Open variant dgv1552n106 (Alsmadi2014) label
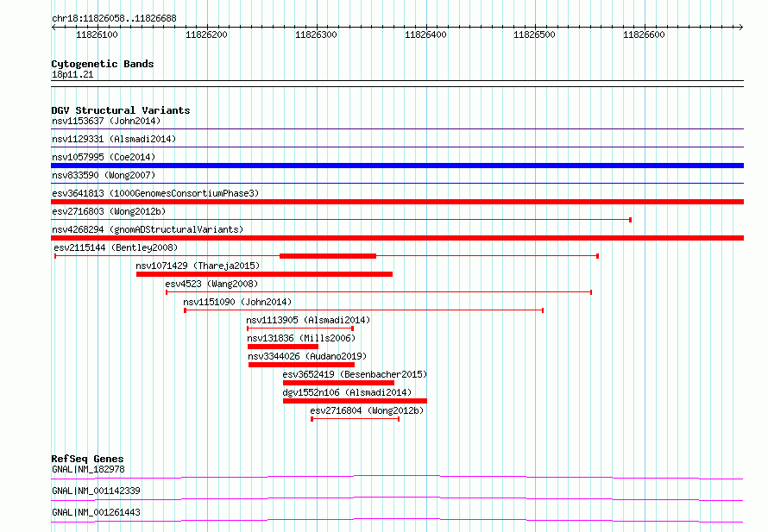This screenshot has height=532, width=768. (347, 392)
